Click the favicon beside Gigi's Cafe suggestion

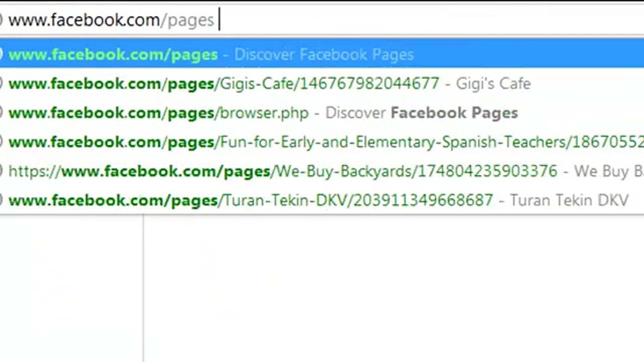tap(2, 83)
